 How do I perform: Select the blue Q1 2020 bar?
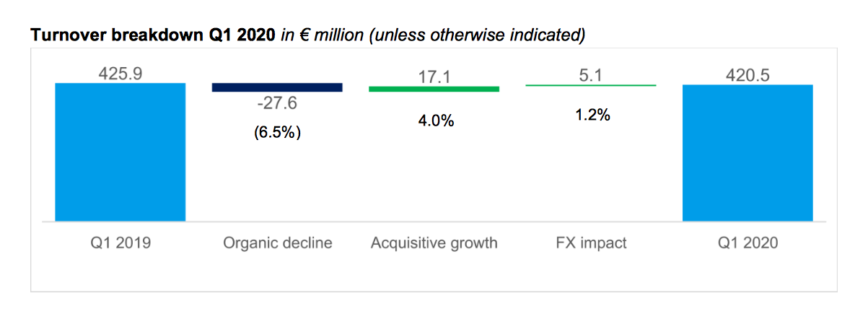pos(748,152)
